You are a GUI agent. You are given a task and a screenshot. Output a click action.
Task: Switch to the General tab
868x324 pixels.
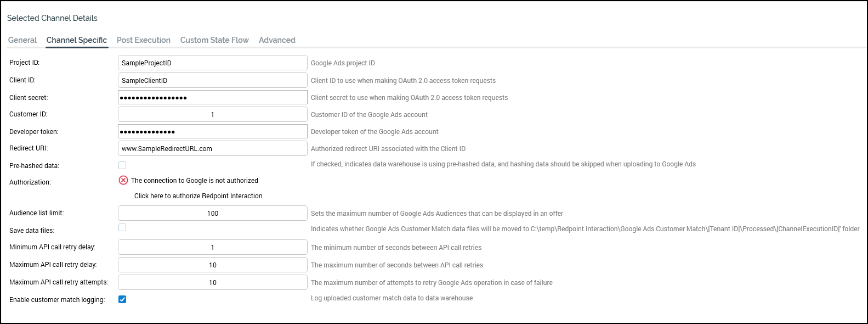point(22,40)
